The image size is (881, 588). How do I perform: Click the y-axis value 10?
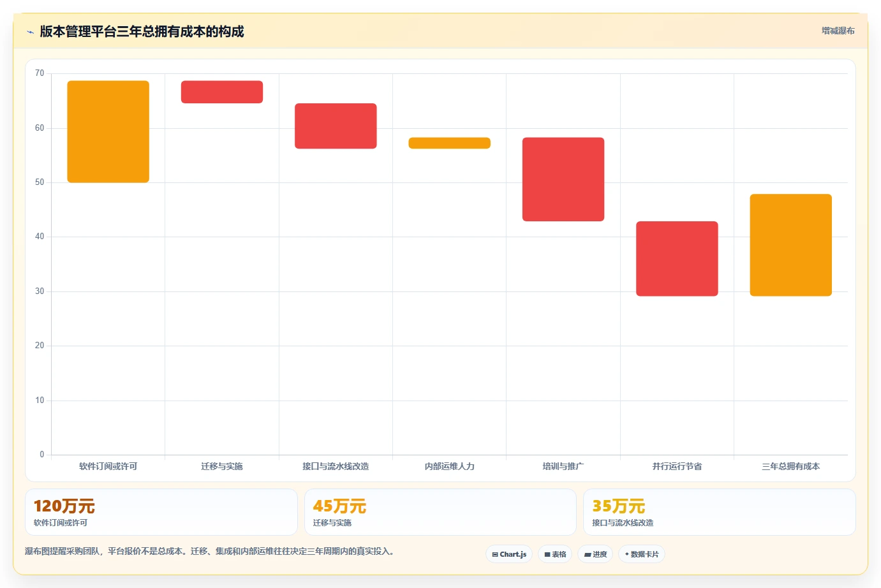click(40, 401)
